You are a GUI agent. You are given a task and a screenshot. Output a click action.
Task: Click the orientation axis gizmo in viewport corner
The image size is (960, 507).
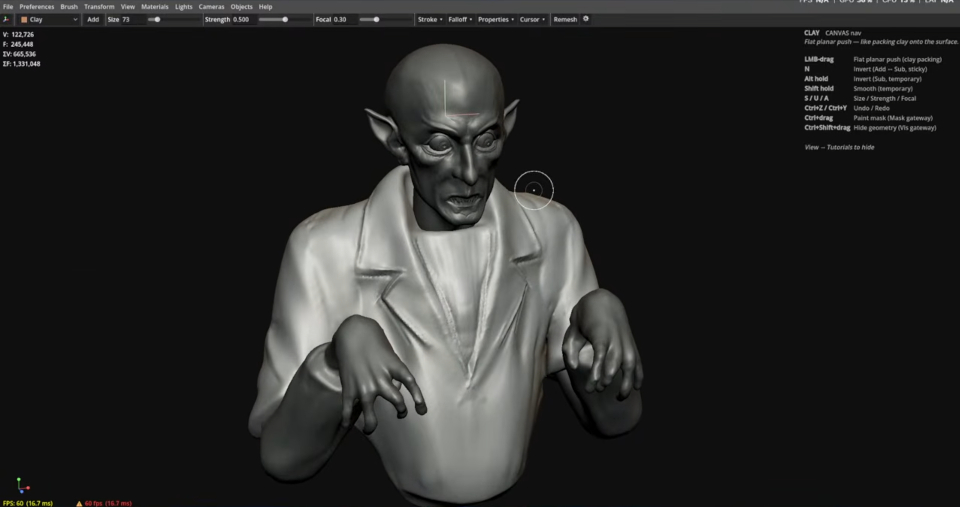22,486
